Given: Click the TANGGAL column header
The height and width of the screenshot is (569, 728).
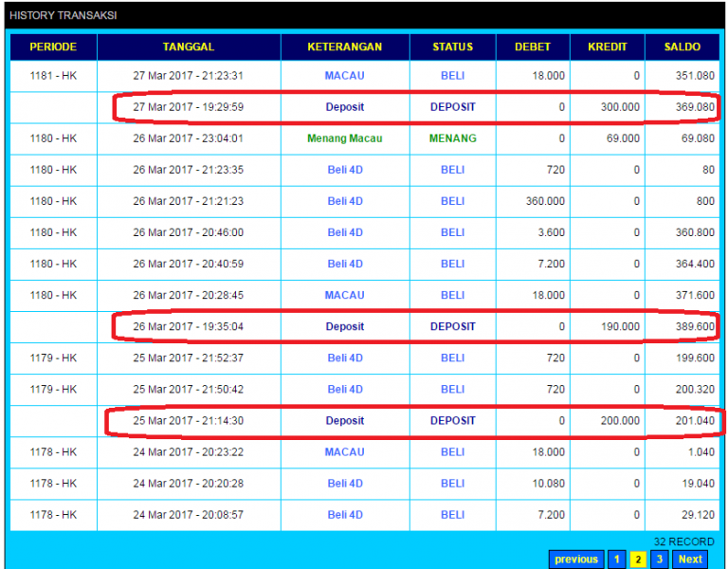Looking at the screenshot, I should (189, 46).
